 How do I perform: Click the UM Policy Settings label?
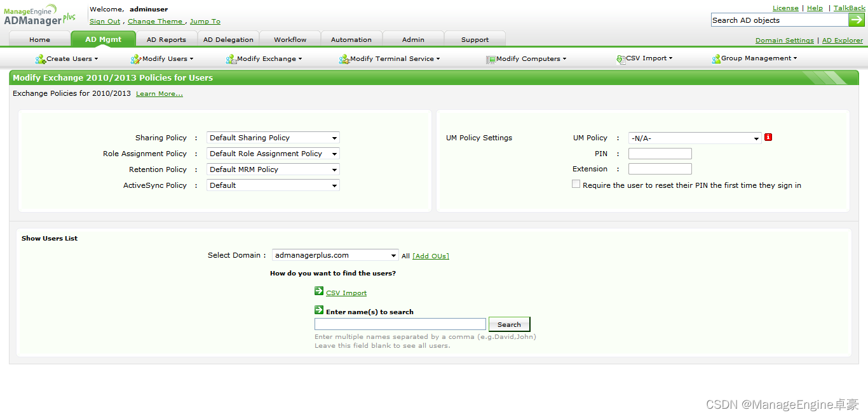click(479, 138)
